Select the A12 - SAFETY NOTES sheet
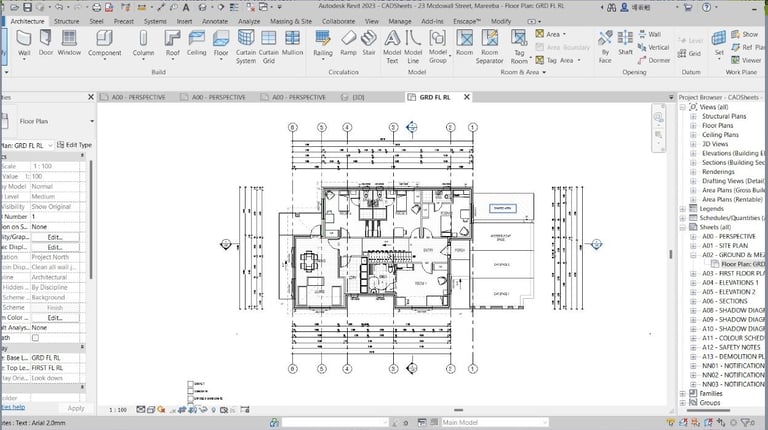768x430 pixels. click(x=731, y=347)
